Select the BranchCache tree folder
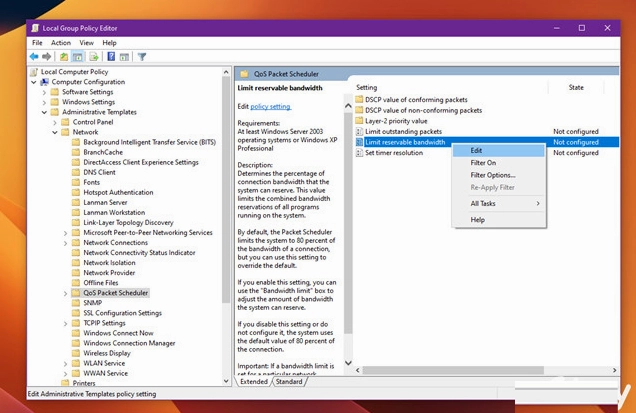 pos(103,153)
